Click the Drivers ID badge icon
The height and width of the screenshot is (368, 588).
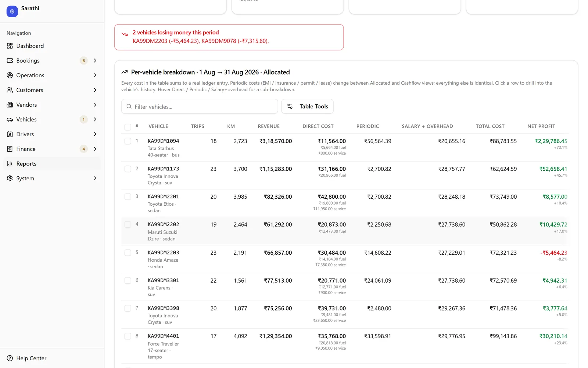(x=10, y=134)
